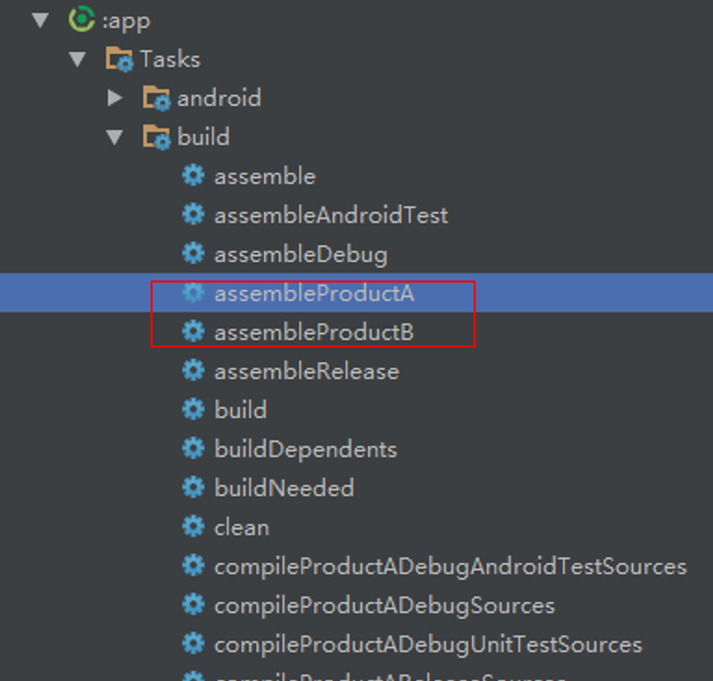
Task: Click the gear icon beside assembleDebug
Action: (x=193, y=254)
